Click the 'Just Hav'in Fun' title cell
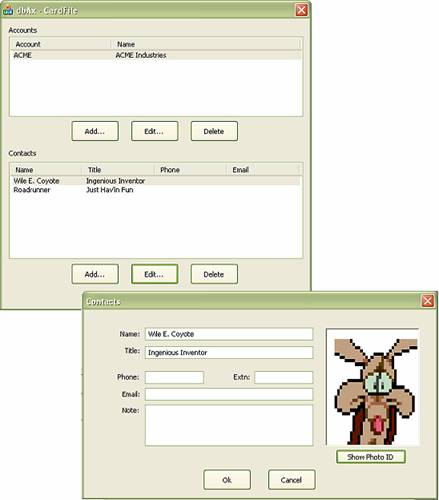Screen dimensions: 439x500 tap(110, 190)
